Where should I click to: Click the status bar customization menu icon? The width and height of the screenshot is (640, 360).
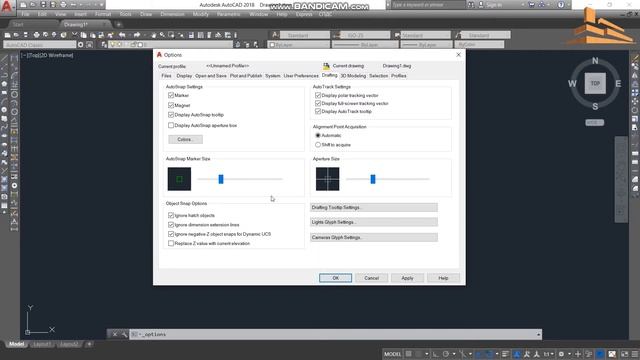click(x=634, y=354)
